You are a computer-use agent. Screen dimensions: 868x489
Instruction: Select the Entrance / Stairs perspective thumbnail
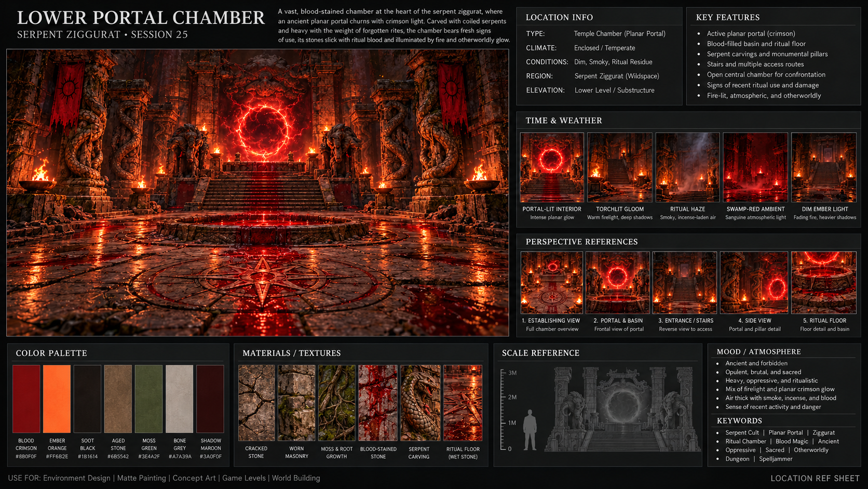point(685,283)
